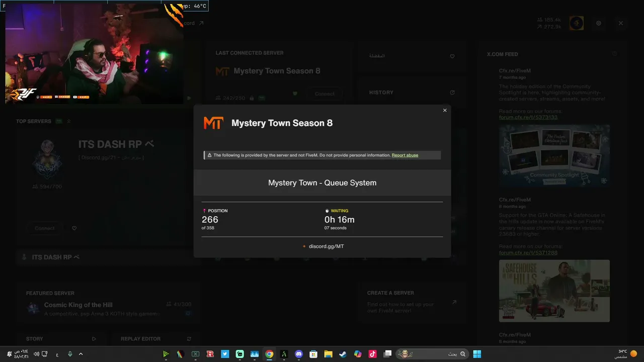Open Microsoft Store from the taskbar
644x362 pixels.
point(313,354)
